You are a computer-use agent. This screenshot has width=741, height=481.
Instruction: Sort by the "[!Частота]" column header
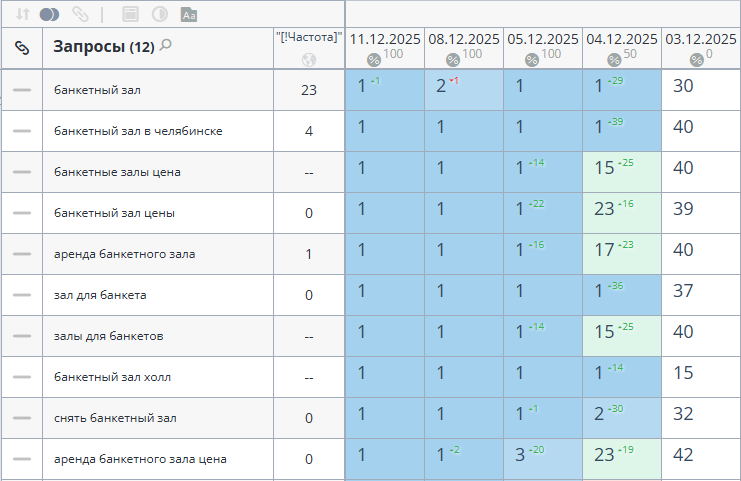click(308, 37)
